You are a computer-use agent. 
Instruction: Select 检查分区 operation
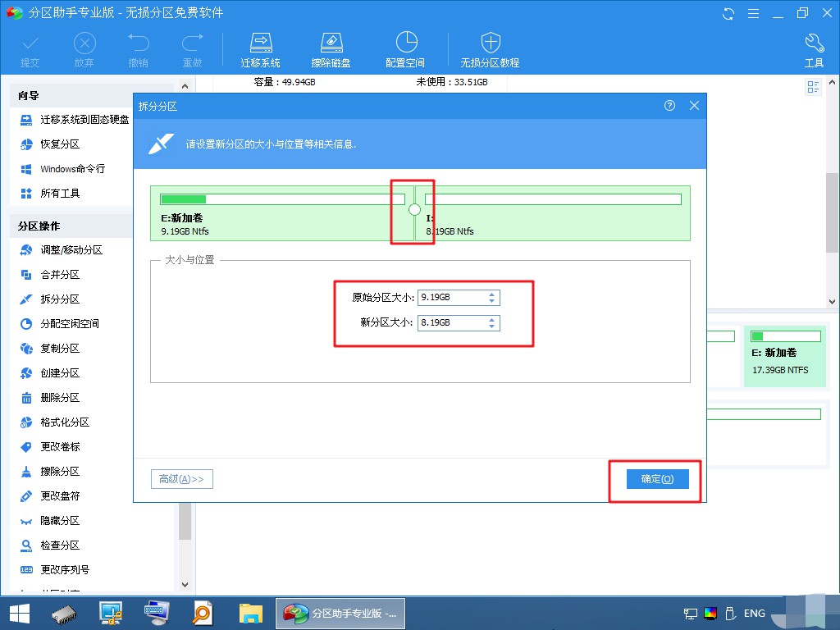click(x=49, y=546)
